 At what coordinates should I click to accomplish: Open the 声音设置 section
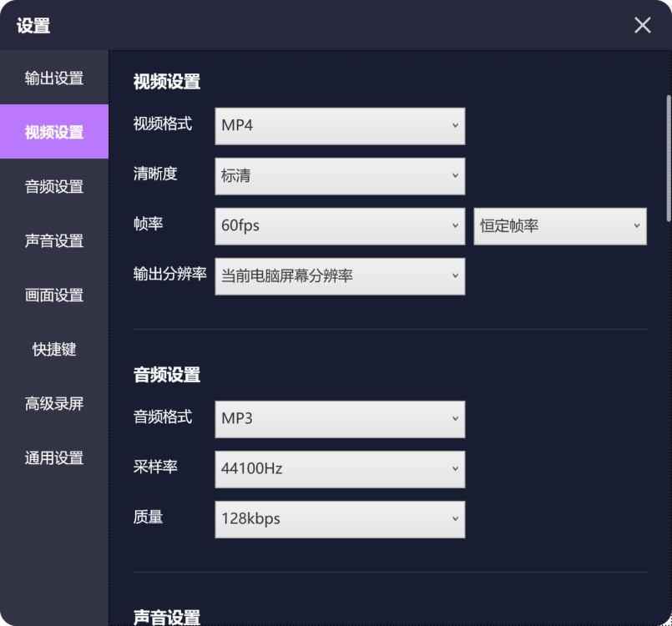pyautogui.click(x=53, y=240)
